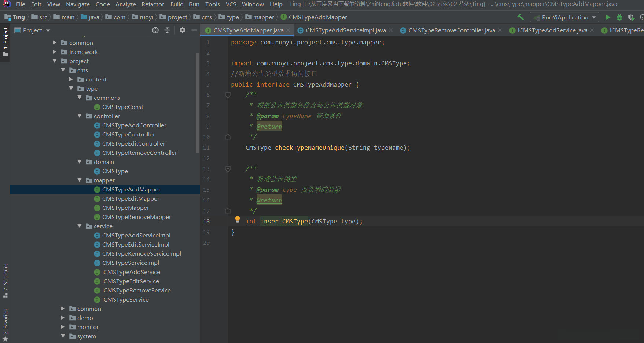Open Project panel settings gear

click(x=183, y=30)
